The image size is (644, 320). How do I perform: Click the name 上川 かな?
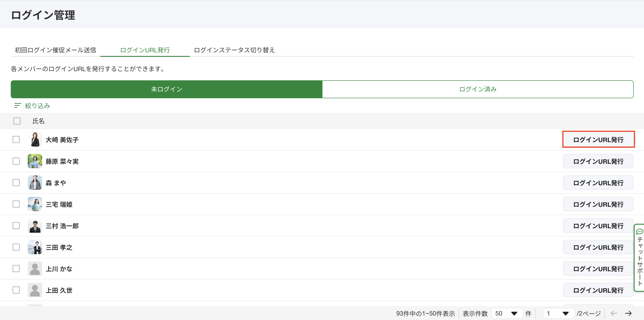(x=59, y=269)
